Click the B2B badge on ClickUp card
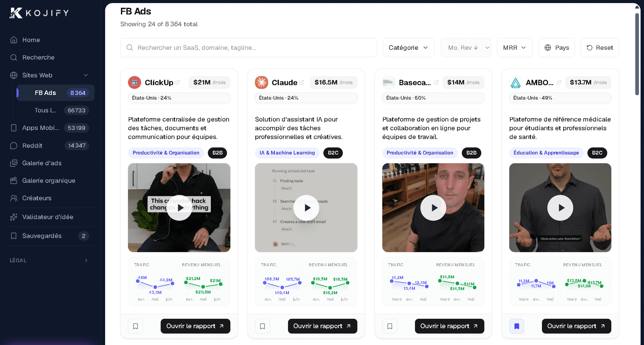The image size is (644, 345). tap(217, 153)
